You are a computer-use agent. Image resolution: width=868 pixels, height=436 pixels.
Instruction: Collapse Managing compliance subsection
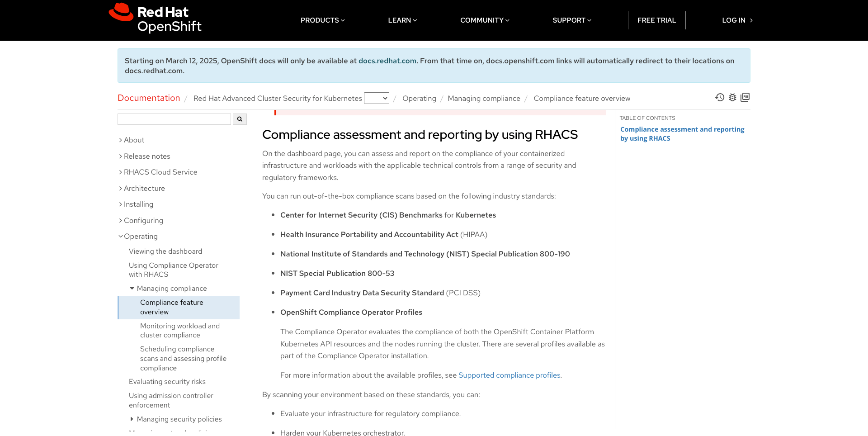pos(168,289)
